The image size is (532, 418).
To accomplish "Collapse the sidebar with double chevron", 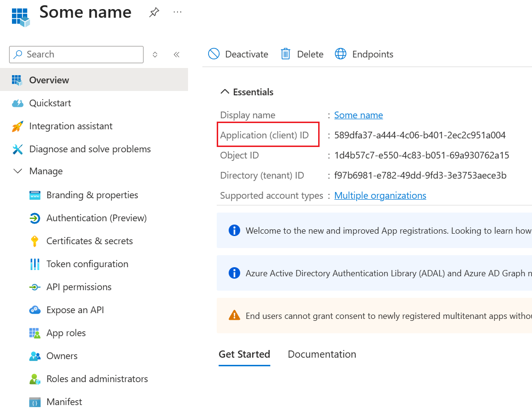I will point(177,55).
